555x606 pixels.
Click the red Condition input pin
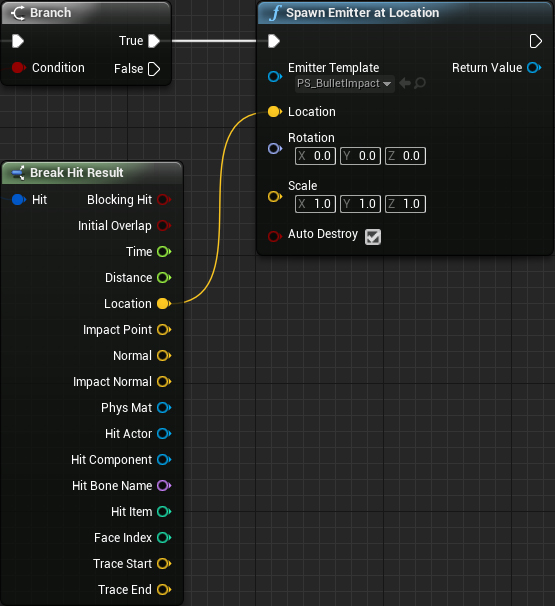(x=18, y=68)
